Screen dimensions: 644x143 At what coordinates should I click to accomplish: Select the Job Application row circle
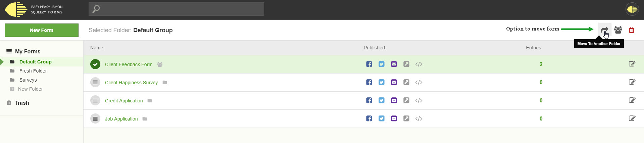point(95,118)
